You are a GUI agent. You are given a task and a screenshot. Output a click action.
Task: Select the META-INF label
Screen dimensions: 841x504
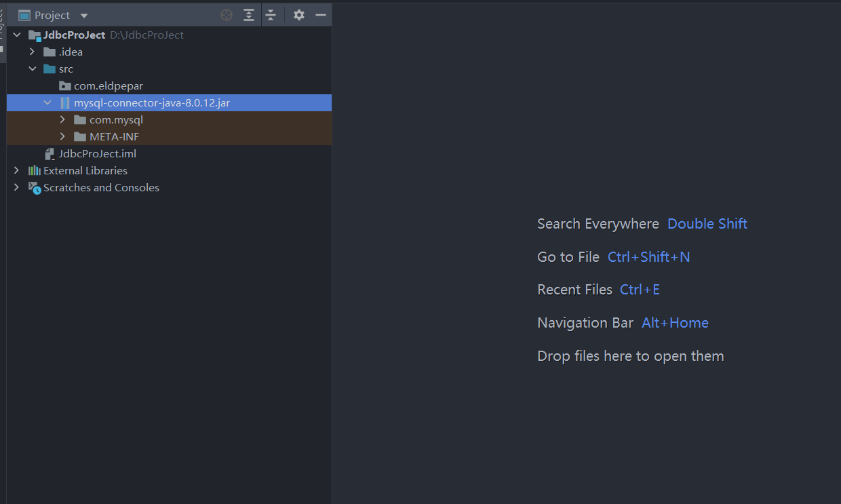(114, 136)
